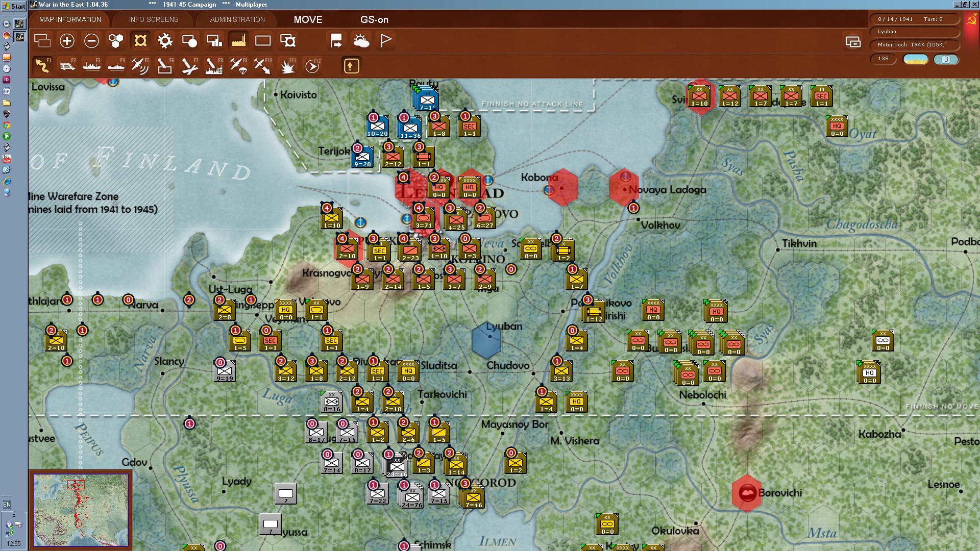Click the rectangle-with-fort icon
The height and width of the screenshot is (551, 980).
pos(287,41)
